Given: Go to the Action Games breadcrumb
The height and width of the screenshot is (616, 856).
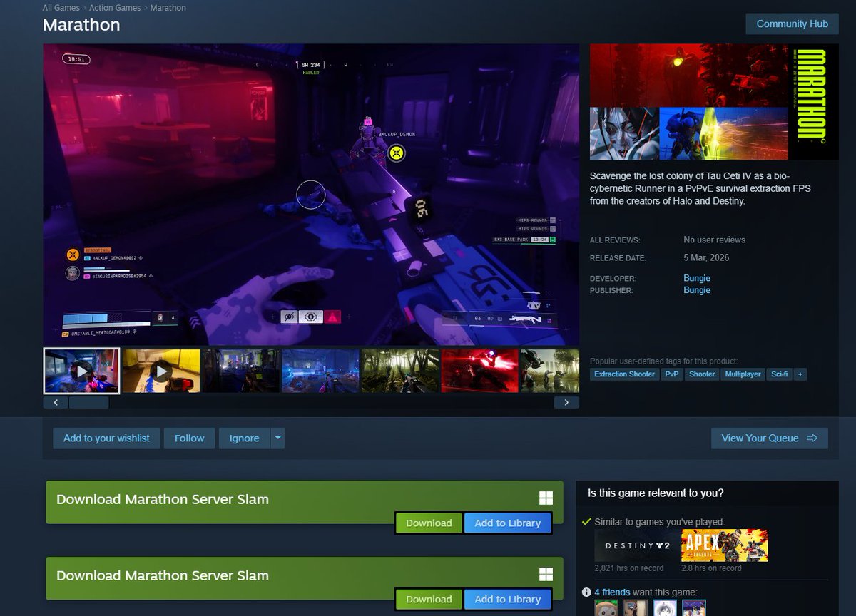Looking at the screenshot, I should 116,8.
